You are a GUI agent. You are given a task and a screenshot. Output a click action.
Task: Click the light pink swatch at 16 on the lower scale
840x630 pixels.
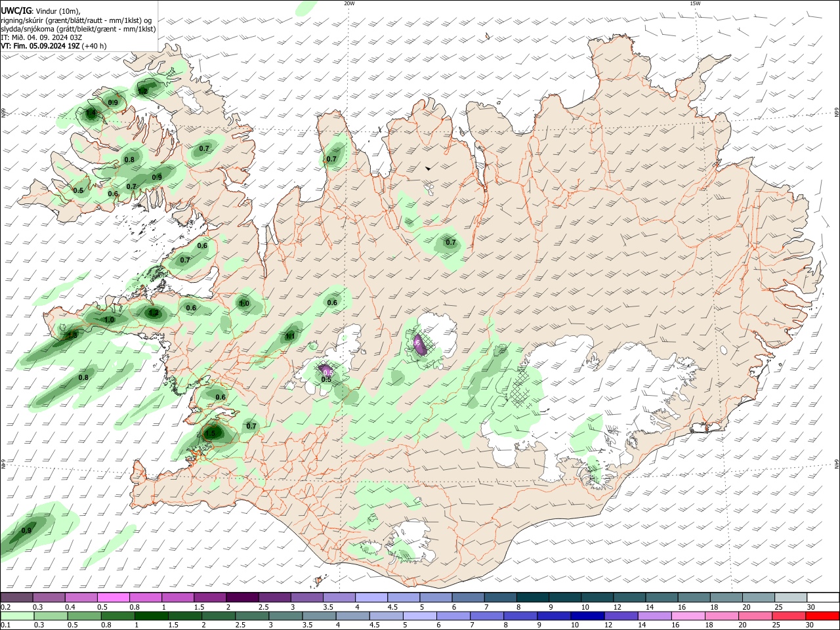688,616
